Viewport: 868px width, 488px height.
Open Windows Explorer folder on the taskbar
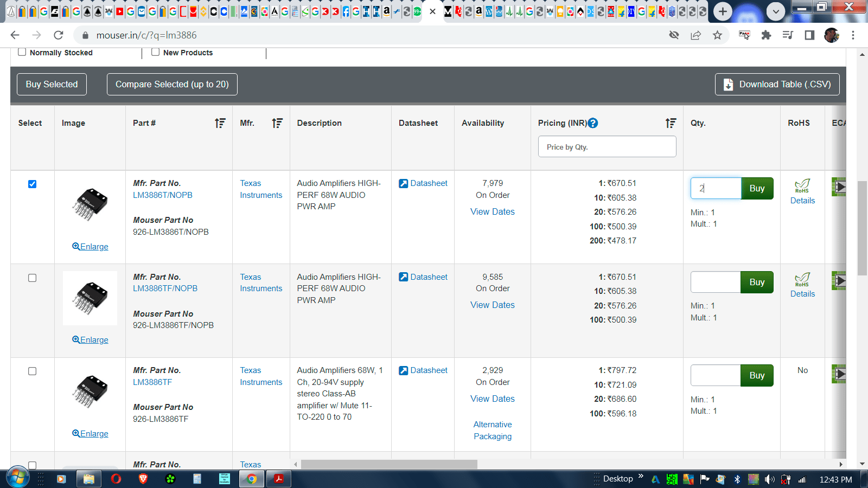coord(88,479)
